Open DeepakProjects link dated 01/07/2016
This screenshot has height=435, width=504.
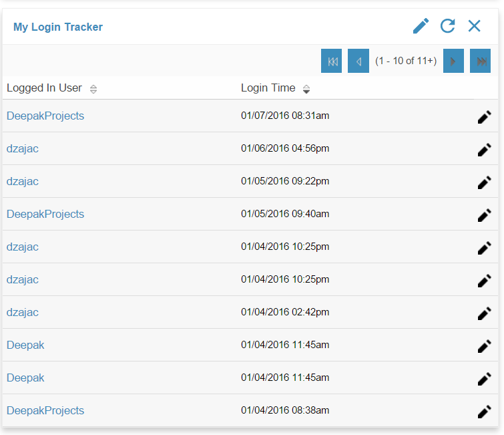[x=45, y=116]
